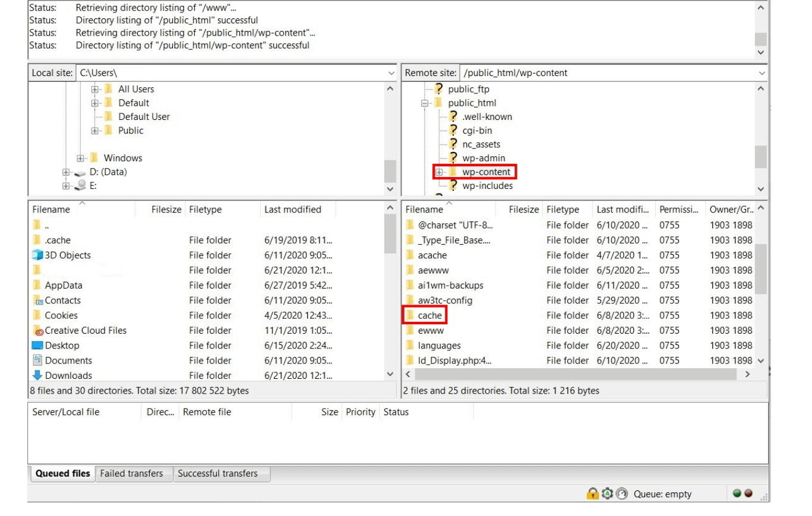Click inside the Remote site path field
The height and width of the screenshot is (516, 812).
coord(594,73)
